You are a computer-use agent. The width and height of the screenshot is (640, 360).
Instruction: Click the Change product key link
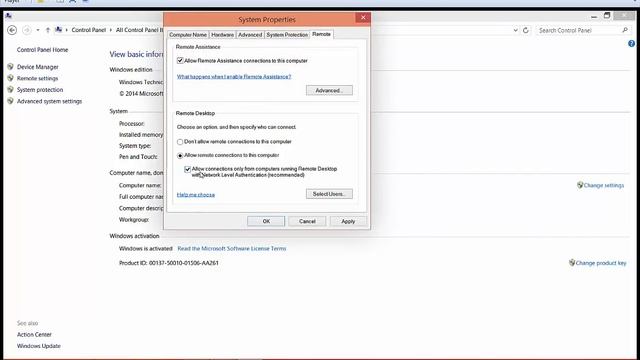tap(601, 263)
